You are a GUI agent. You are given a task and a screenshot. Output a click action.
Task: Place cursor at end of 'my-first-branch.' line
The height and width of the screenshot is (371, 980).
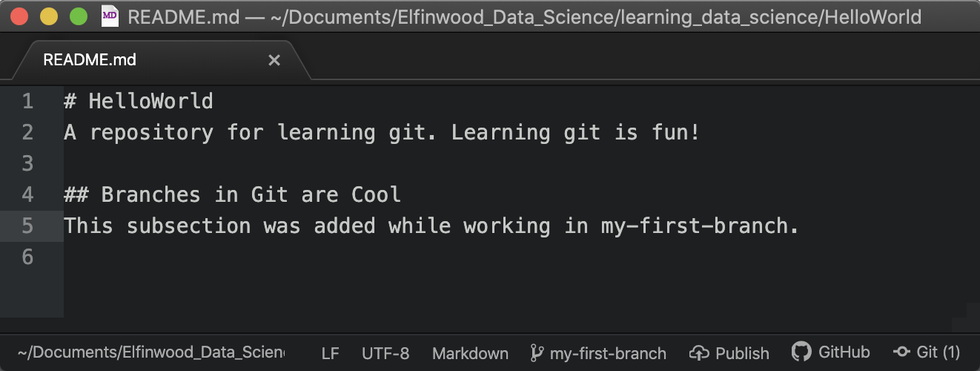[x=800, y=226]
